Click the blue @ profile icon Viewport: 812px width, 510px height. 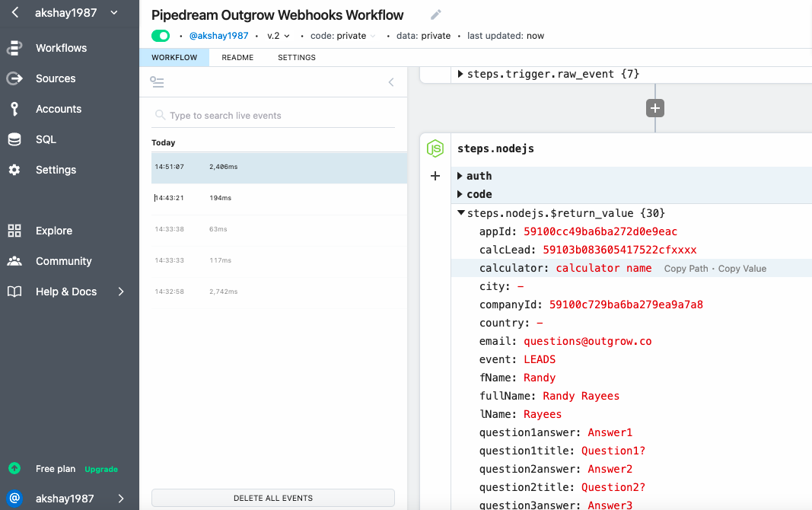[14, 499]
